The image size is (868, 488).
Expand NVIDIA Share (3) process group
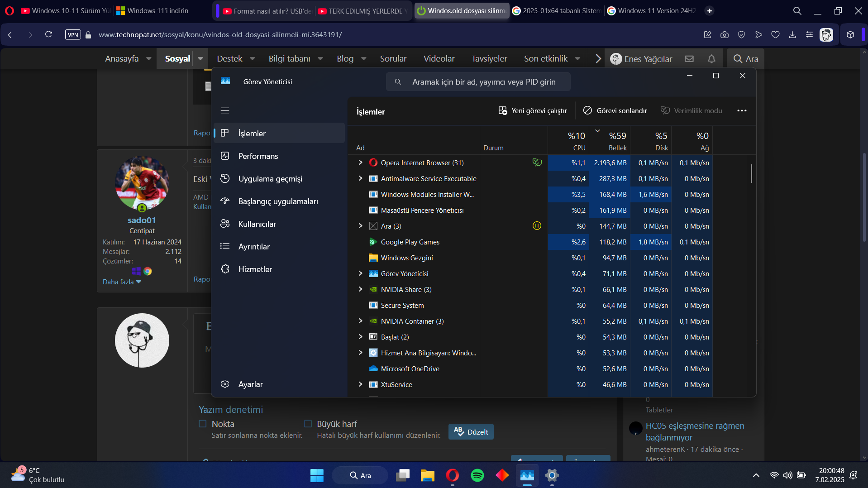360,289
